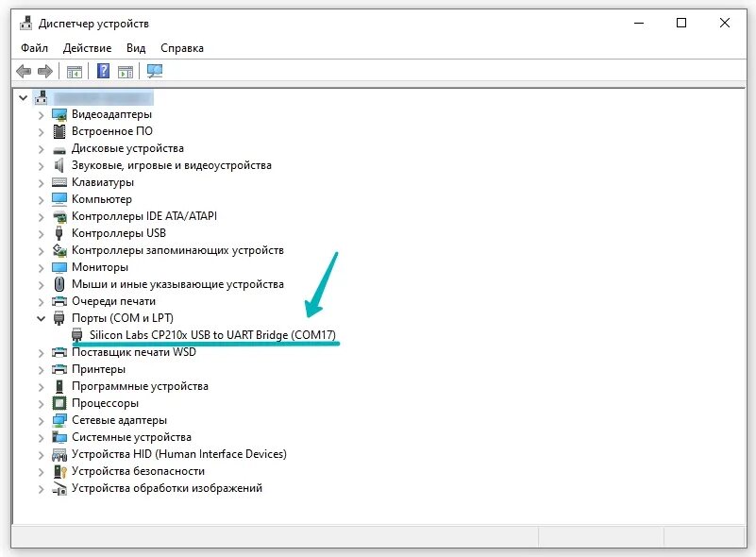Image resolution: width=756 pixels, height=557 pixels.
Task: Click the scan for hardware changes monitor icon
Action: [x=155, y=72]
